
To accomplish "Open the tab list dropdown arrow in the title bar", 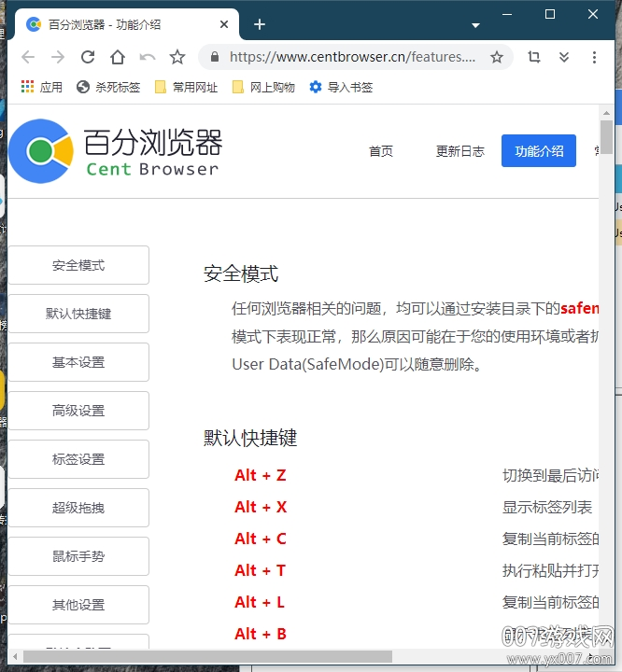I will (475, 25).
